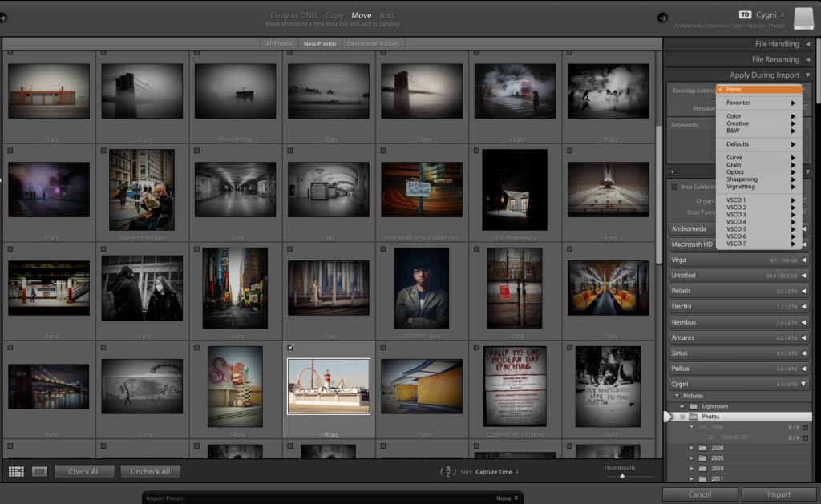Screen dimensions: 821x504
Task: Click the destination arrow icon beside TO
Action: pos(662,18)
